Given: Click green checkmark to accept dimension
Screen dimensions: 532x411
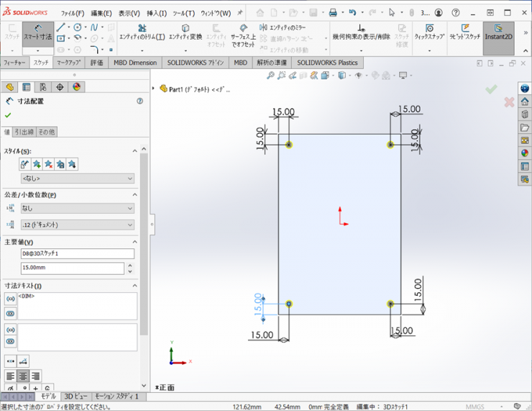Looking at the screenshot, I should pos(8,115).
